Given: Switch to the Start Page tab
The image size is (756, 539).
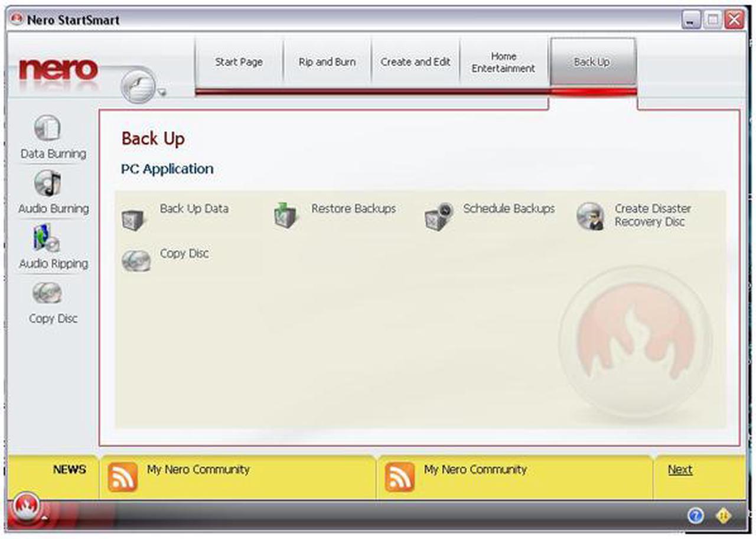Looking at the screenshot, I should (x=239, y=62).
